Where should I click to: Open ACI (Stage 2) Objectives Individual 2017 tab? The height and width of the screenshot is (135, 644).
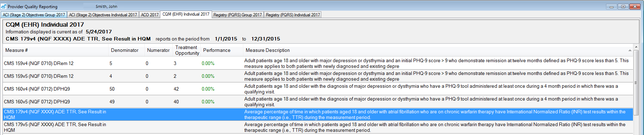click(x=103, y=15)
